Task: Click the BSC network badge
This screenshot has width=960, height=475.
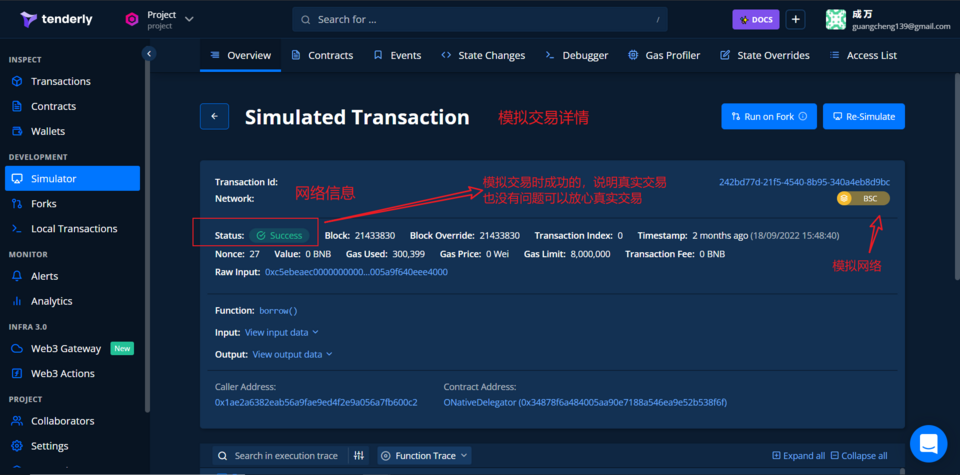Action: tap(863, 198)
